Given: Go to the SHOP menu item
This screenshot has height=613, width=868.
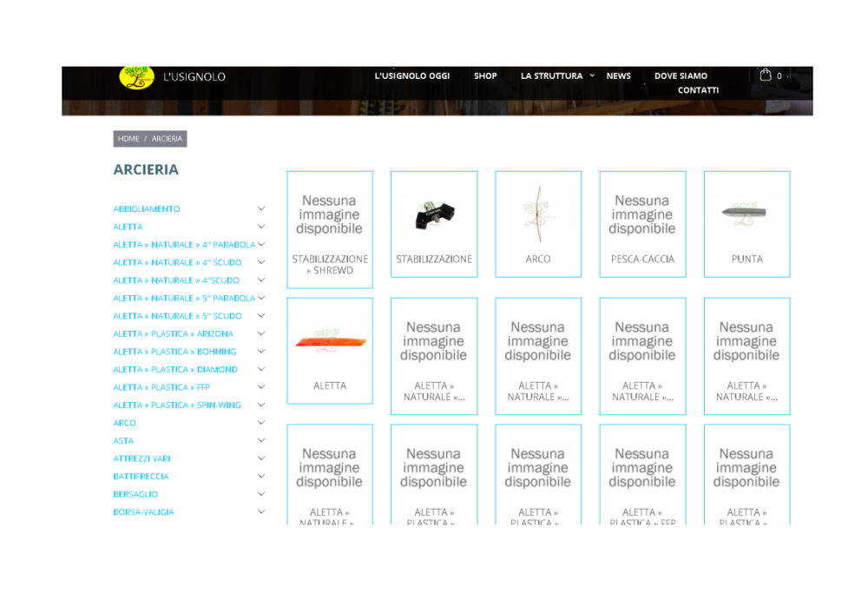Looking at the screenshot, I should point(485,76).
